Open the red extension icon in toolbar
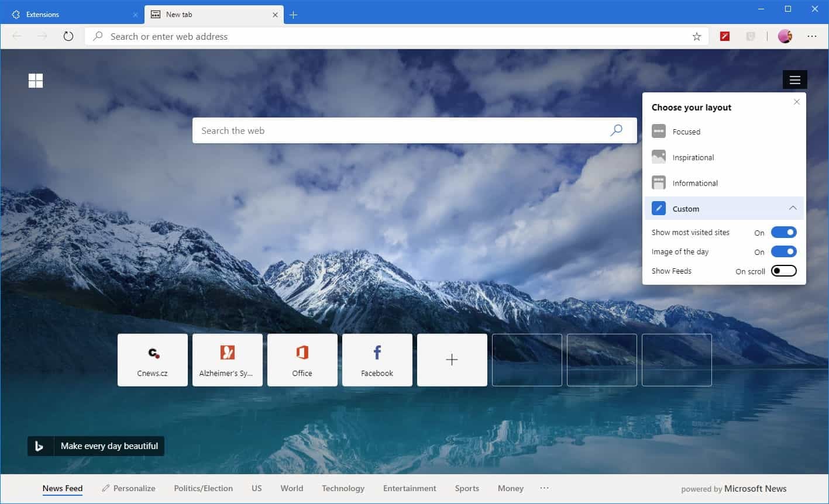Viewport: 829px width, 504px height. tap(725, 36)
